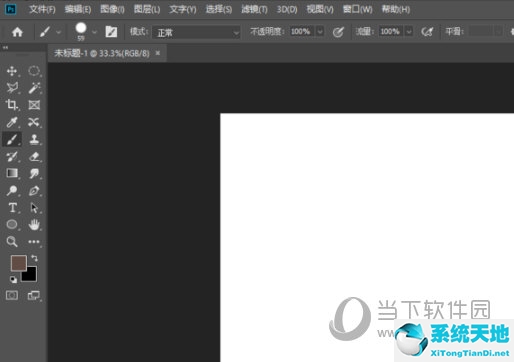The image size is (514, 362).
Task: Select the Zoom tool
Action: [12, 242]
